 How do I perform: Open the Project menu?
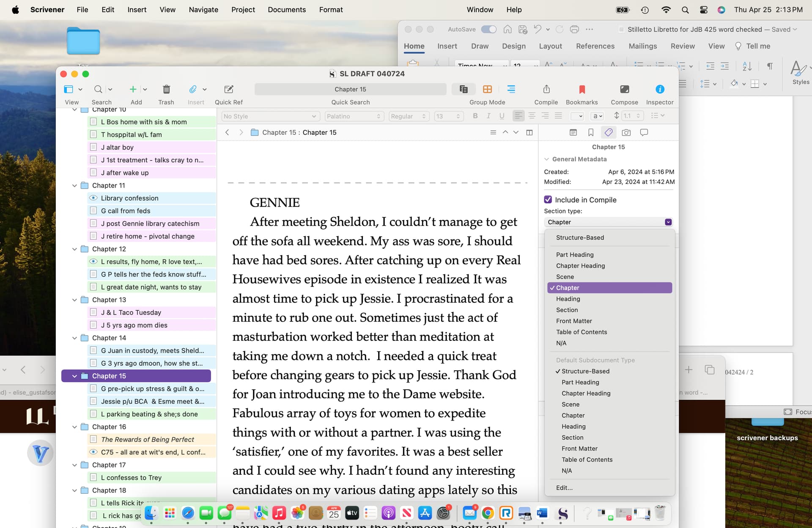243,9
